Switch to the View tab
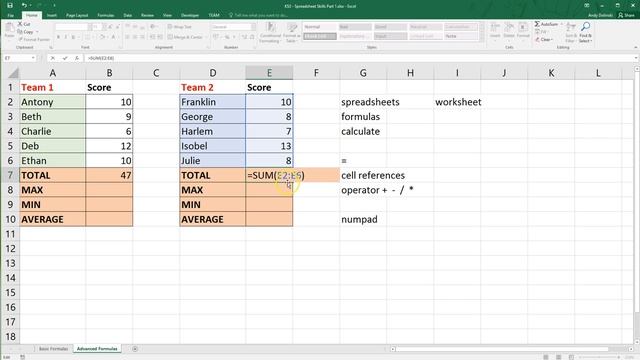 coord(167,15)
